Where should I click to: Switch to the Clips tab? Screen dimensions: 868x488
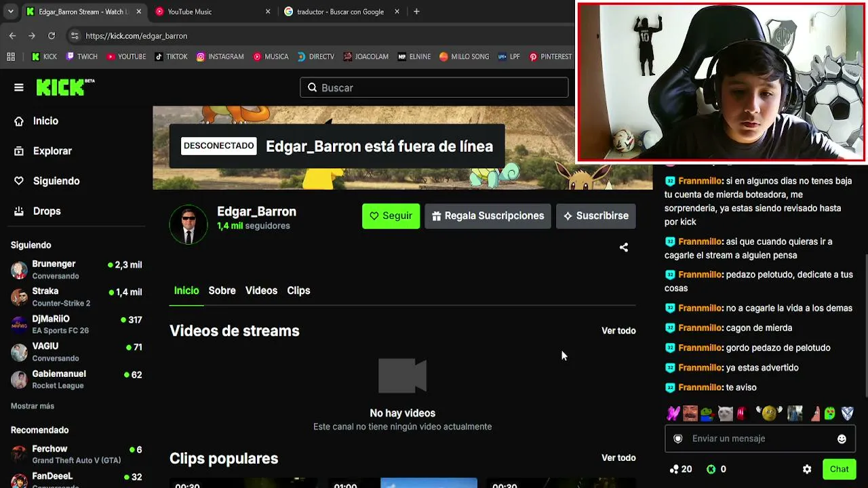tap(298, 290)
